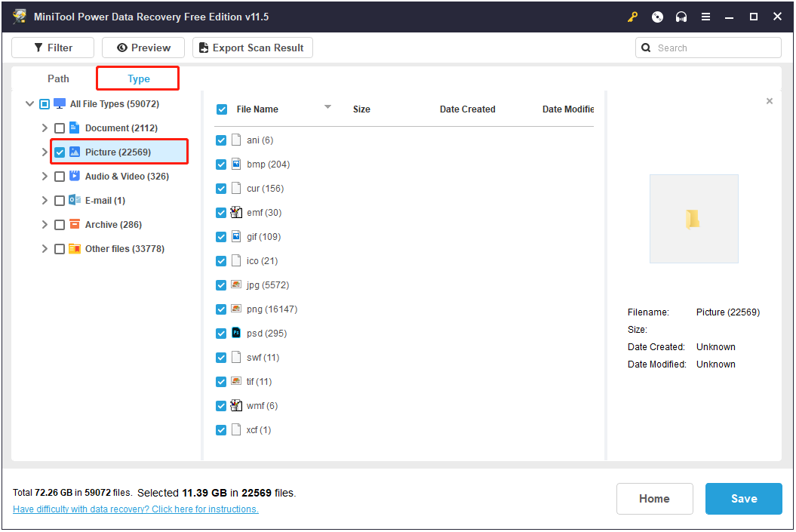The width and height of the screenshot is (796, 532).
Task: Click the tif file type icon
Action: point(236,381)
